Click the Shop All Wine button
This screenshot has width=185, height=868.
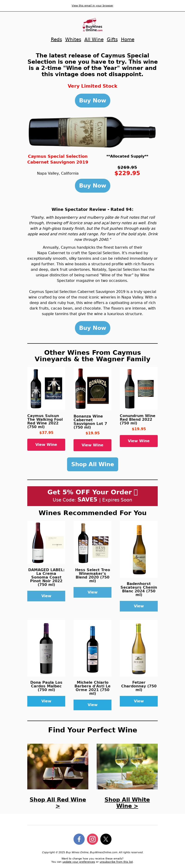point(92,464)
